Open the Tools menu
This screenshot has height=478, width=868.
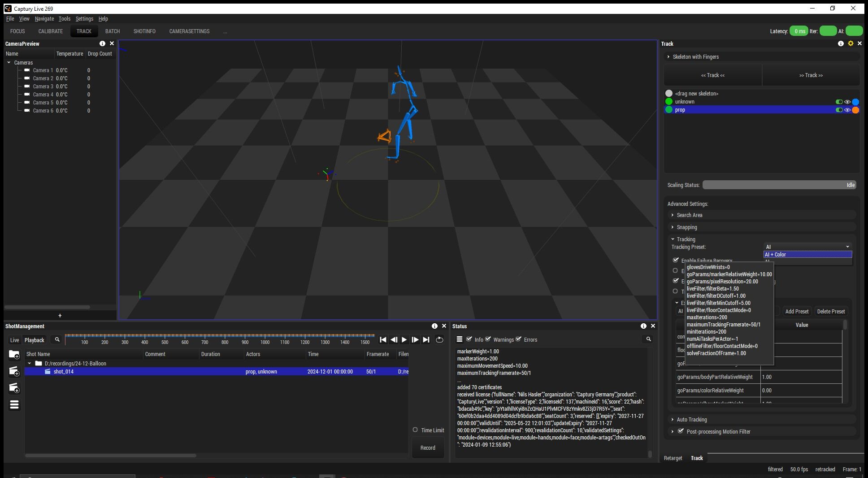click(x=64, y=19)
